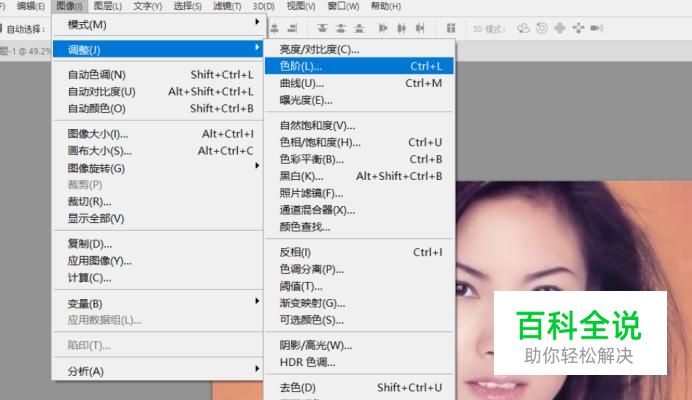Open the 文字(Y) menu
692x400 pixels.
click(x=147, y=6)
